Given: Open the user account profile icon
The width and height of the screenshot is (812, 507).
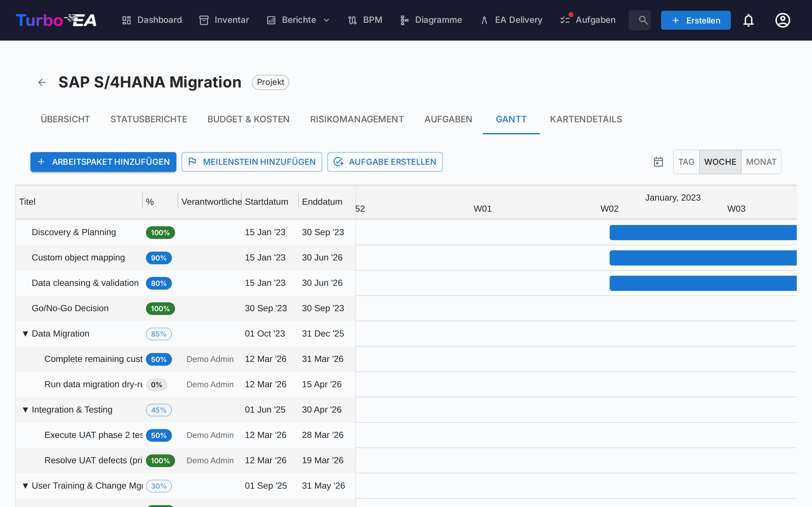Looking at the screenshot, I should pyautogui.click(x=783, y=20).
